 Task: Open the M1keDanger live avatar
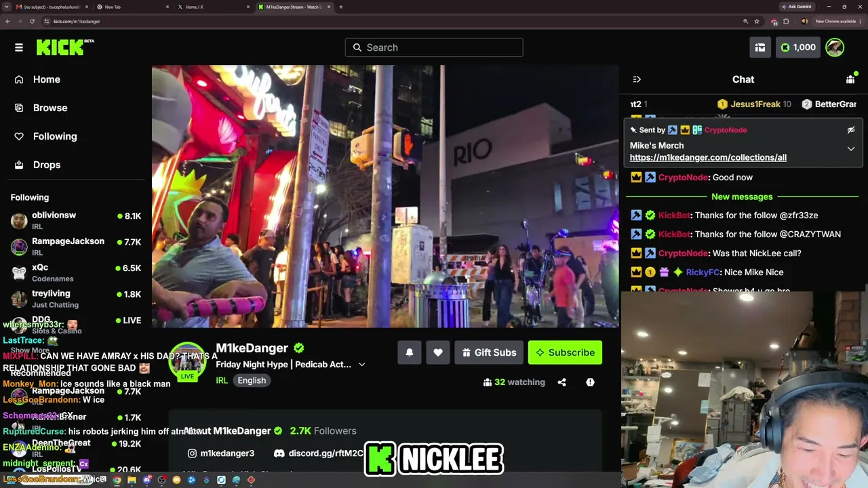pos(187,361)
